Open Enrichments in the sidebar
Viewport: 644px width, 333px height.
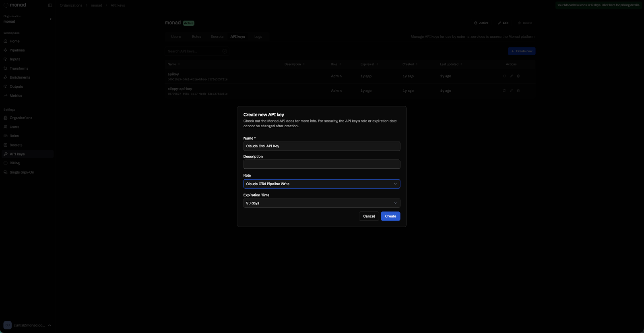point(20,77)
